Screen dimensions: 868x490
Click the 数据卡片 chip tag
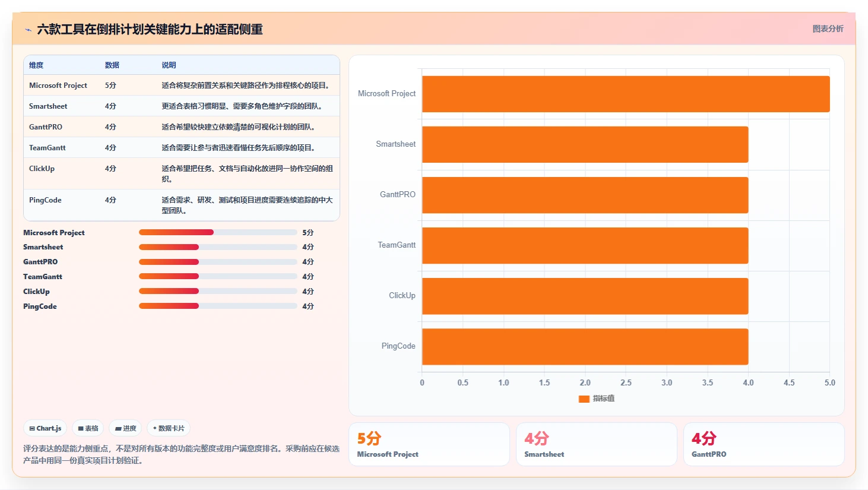169,428
